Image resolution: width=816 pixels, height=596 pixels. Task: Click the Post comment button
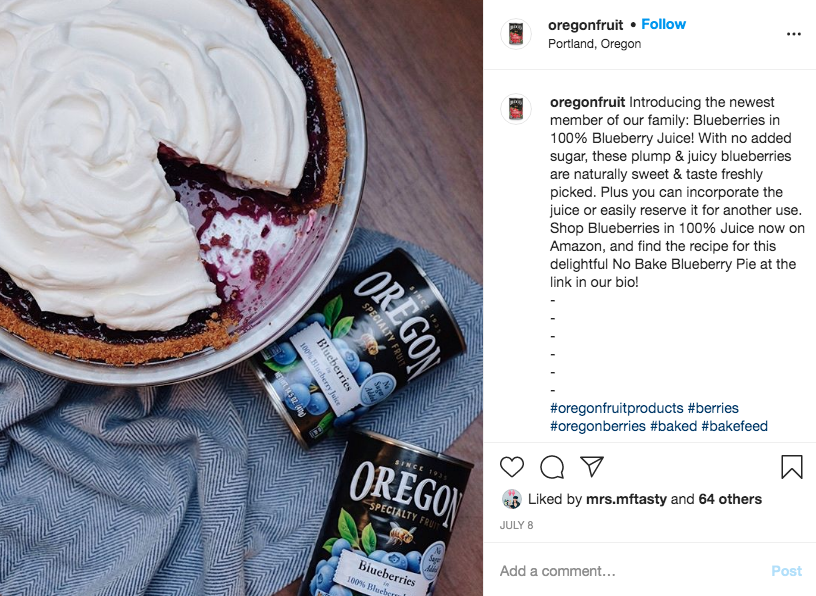[x=786, y=571]
